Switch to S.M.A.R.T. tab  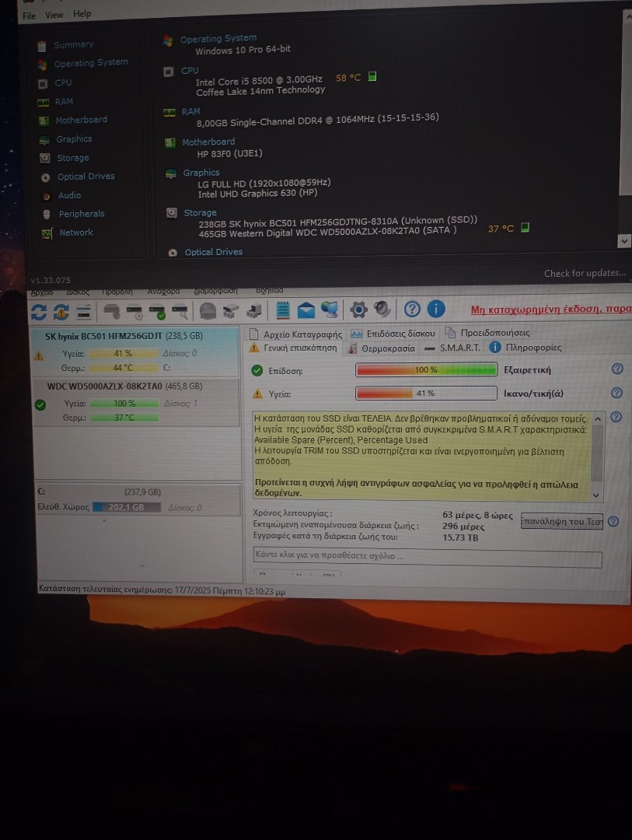tap(452, 348)
